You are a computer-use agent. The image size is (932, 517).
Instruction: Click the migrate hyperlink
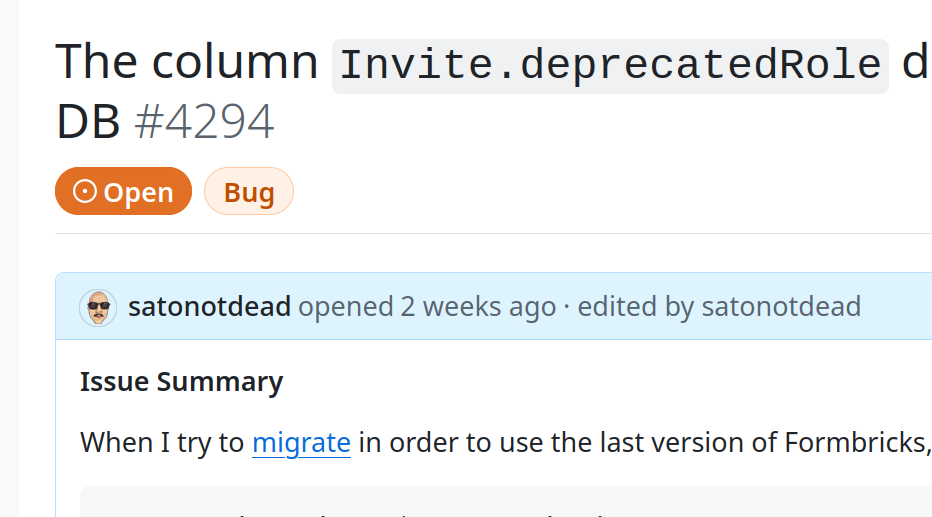tap(301, 442)
